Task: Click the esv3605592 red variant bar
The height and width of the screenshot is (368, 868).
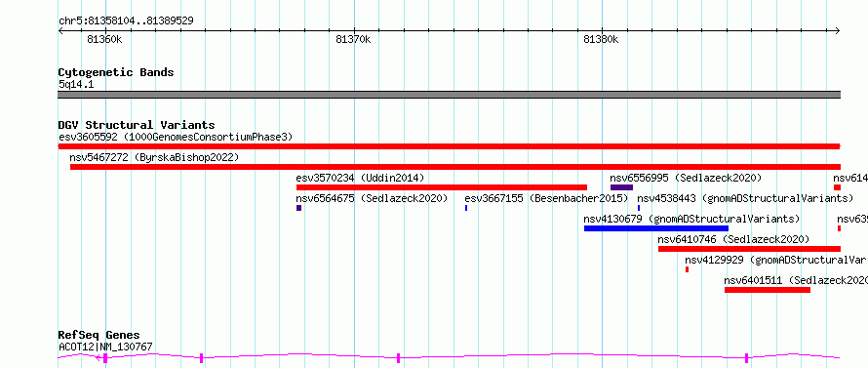Action: 449,146
